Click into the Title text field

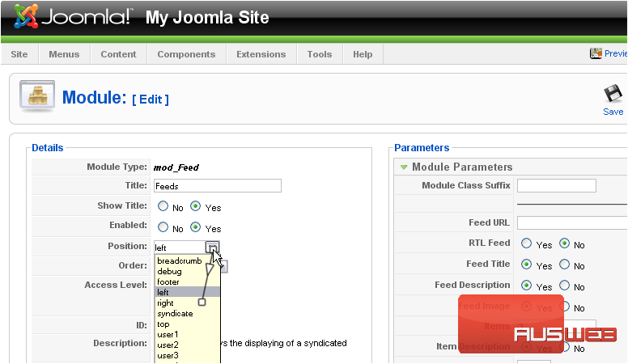tap(217, 186)
